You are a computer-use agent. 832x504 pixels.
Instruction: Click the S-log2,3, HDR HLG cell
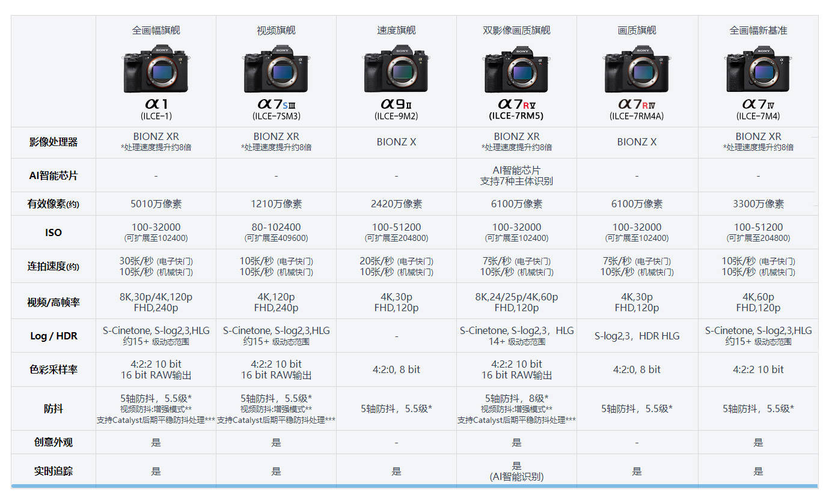tap(637, 336)
